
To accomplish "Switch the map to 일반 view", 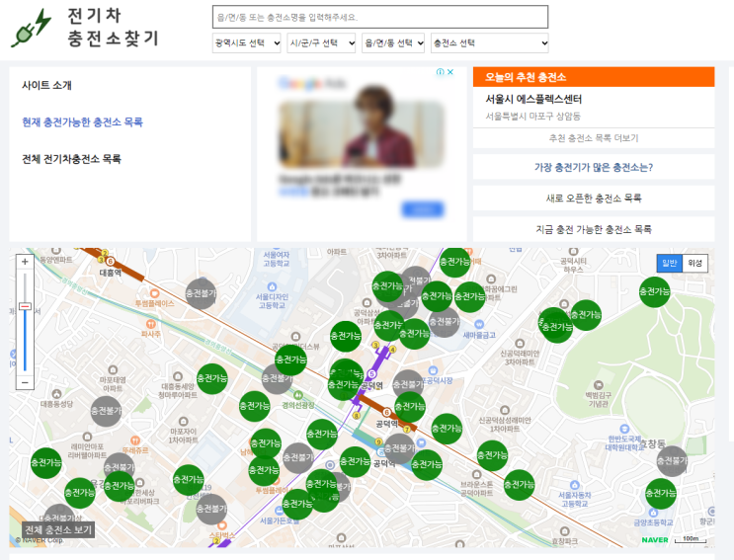I will point(670,263).
